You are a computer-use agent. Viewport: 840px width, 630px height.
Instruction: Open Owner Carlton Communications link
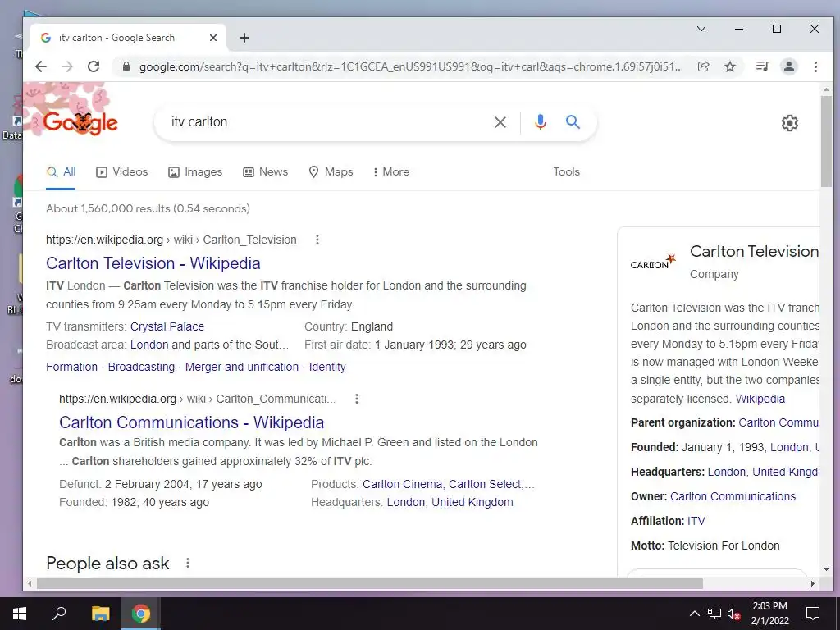coord(733,496)
